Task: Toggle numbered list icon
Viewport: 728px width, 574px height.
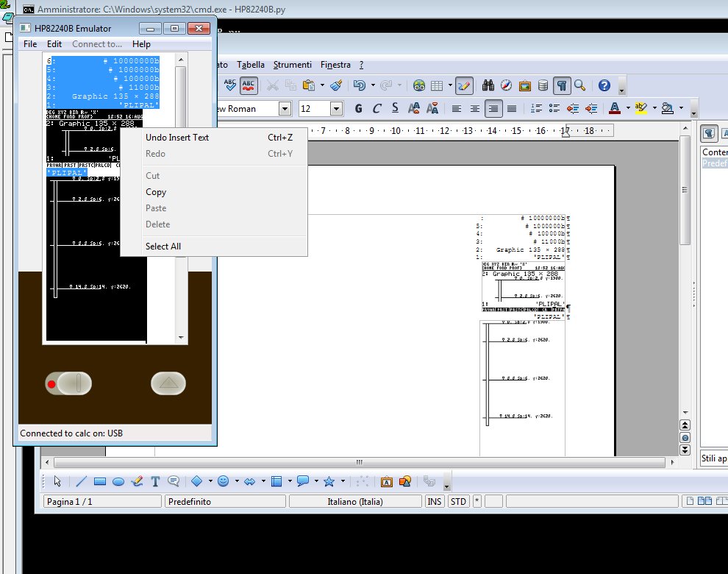Action: click(x=536, y=109)
